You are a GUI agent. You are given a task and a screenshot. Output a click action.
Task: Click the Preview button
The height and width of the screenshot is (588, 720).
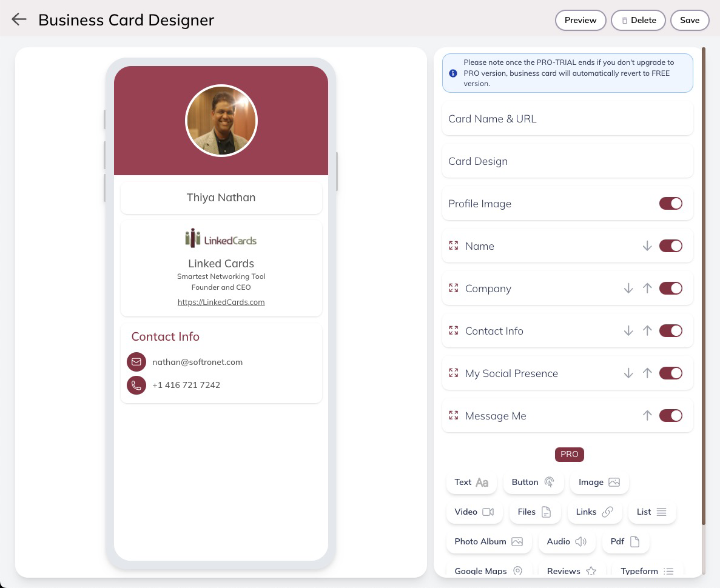point(580,20)
